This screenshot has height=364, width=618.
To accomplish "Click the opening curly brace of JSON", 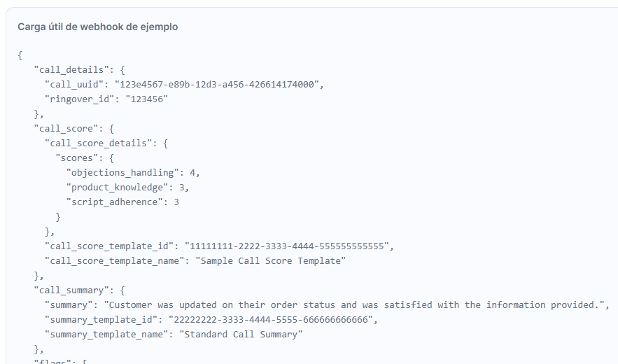I will coord(20,55).
